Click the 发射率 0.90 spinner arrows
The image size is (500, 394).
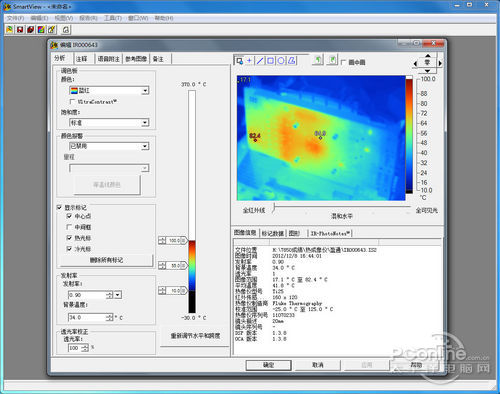110,295
